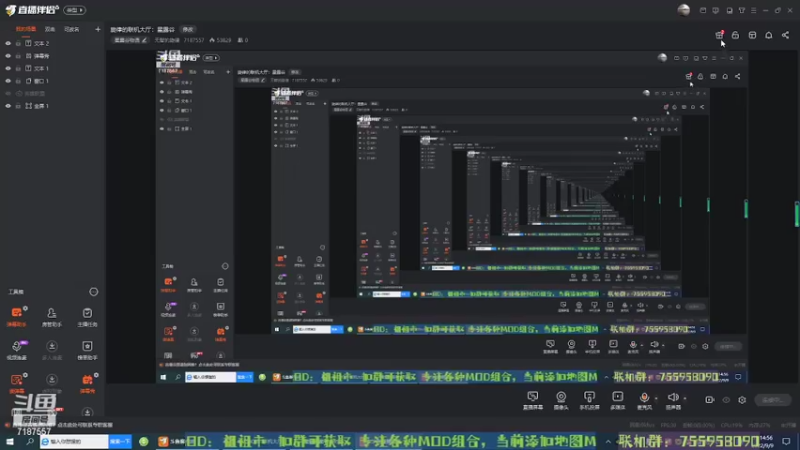Click the 修改 button next to room title
The width and height of the screenshot is (800, 450).
tap(188, 30)
